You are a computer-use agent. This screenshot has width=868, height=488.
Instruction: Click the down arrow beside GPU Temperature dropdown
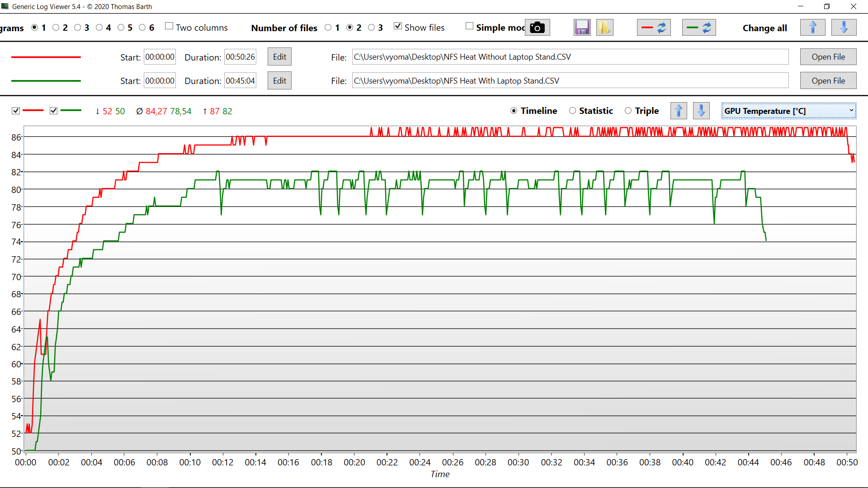pyautogui.click(x=701, y=111)
